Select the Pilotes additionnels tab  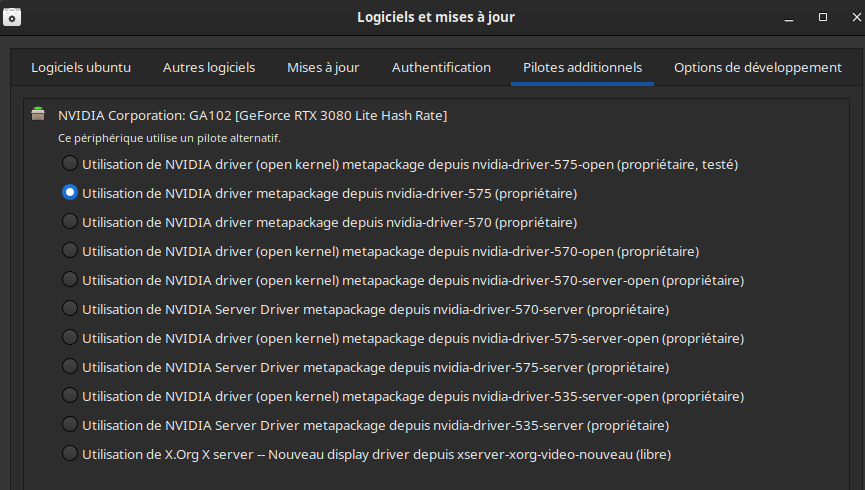[583, 67]
